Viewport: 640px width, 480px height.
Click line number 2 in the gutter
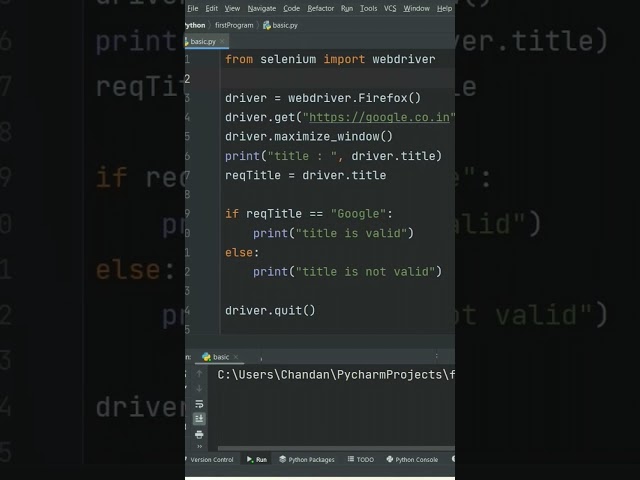click(x=187, y=79)
